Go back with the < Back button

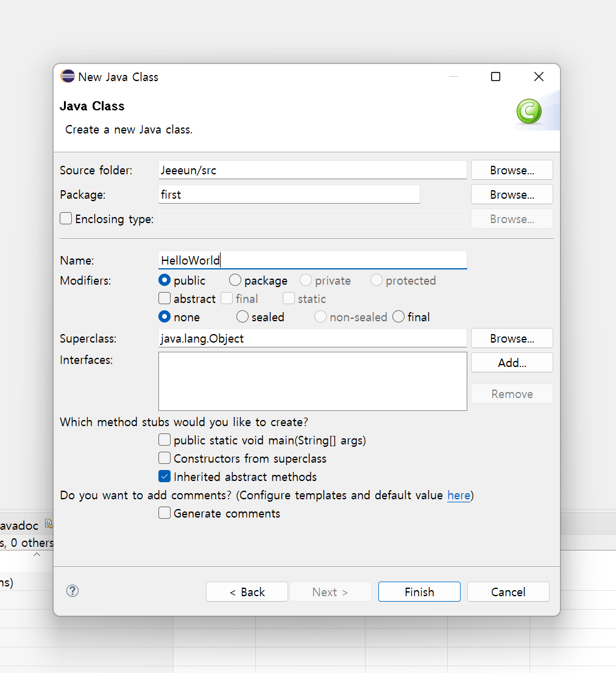(x=247, y=592)
